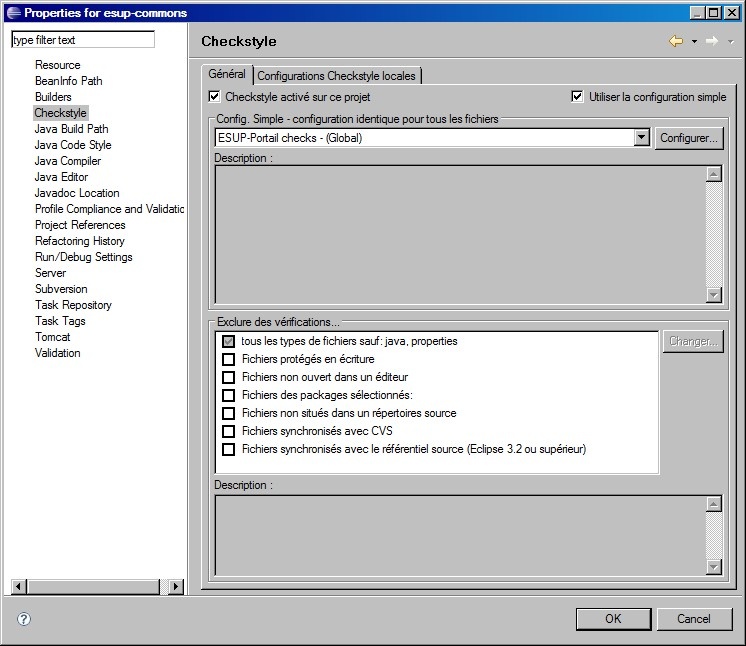Enable 'Fichiers protégés en écriture' exclusion

tap(228, 360)
